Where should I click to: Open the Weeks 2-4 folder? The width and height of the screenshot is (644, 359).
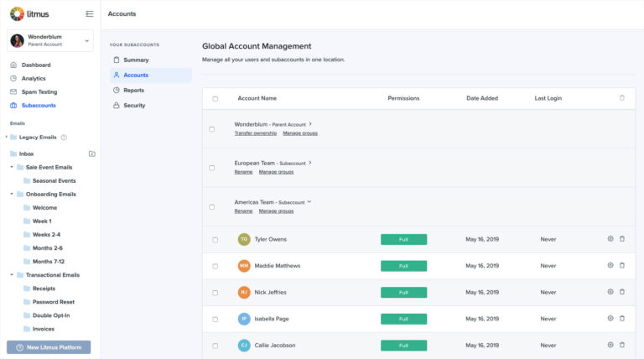pyautogui.click(x=46, y=235)
